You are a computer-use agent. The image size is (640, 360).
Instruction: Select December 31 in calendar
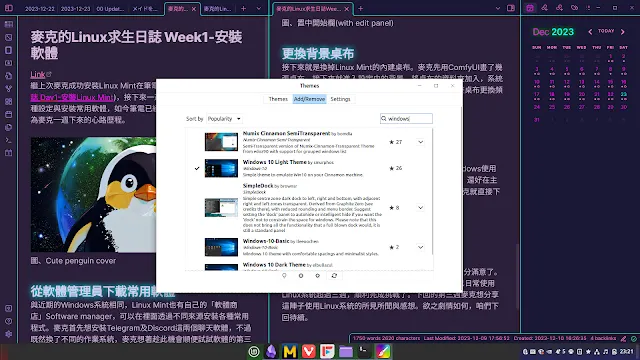537,120
